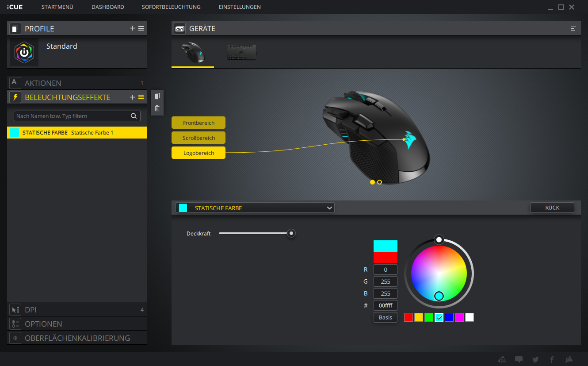
Task: Copy the selected lighting effect
Action: click(x=157, y=96)
